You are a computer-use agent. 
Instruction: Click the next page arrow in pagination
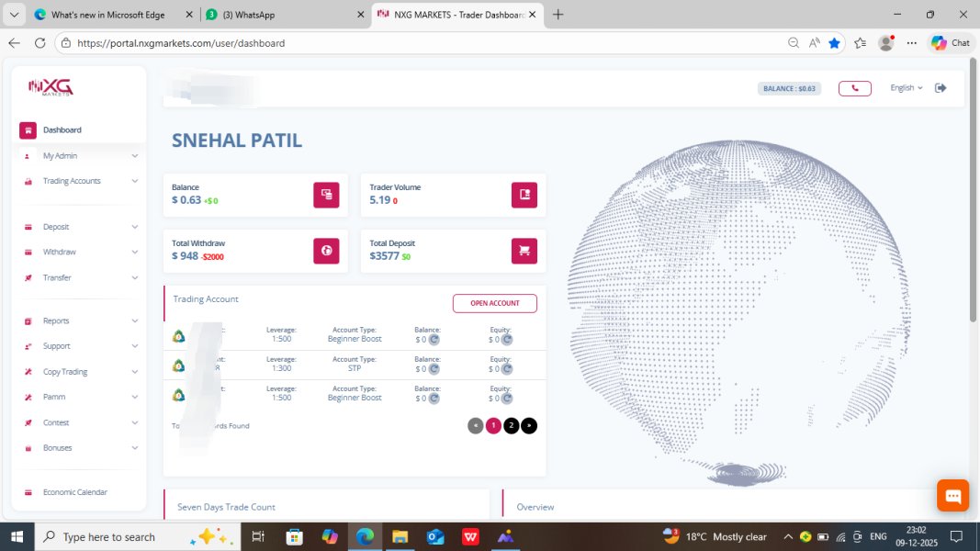(529, 425)
